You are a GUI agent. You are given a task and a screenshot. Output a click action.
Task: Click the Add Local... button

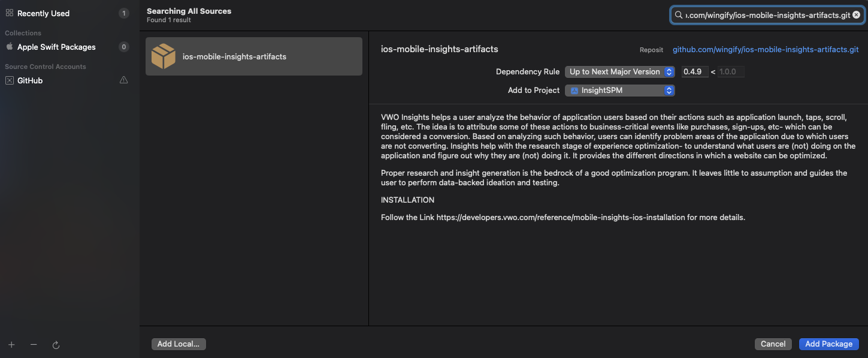[x=179, y=344]
